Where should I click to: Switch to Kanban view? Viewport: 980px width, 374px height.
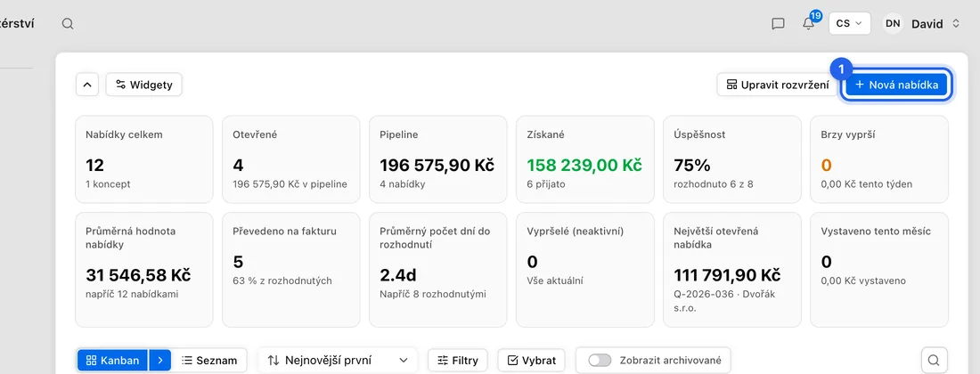click(112, 361)
